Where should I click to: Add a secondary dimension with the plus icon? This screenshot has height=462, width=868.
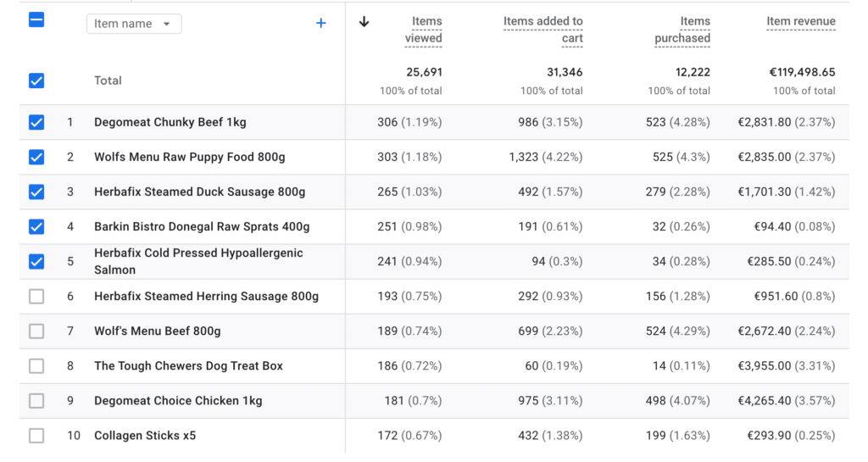click(x=320, y=23)
